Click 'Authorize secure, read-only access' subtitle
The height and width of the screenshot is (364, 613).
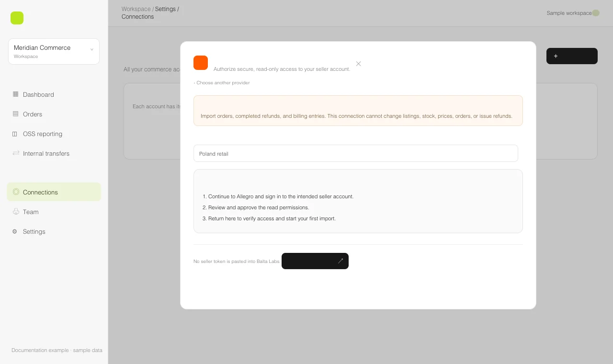click(282, 69)
